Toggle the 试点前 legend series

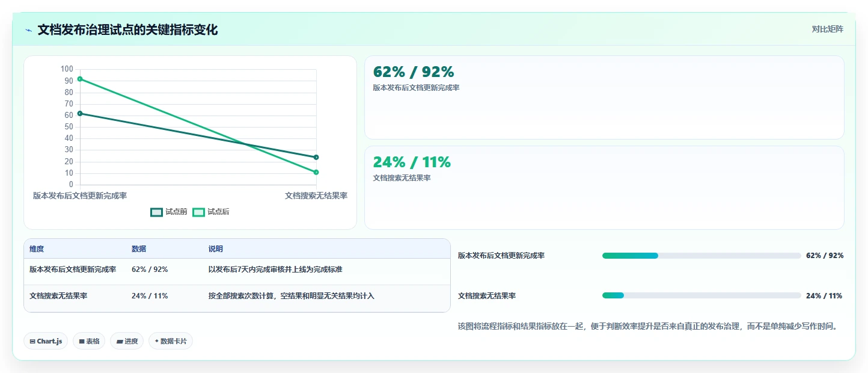[169, 212]
